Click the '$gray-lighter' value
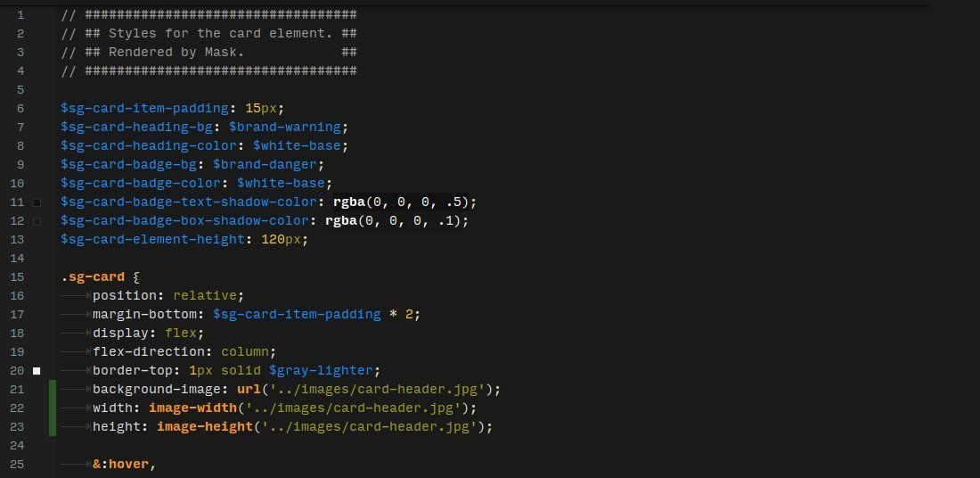 coord(321,371)
